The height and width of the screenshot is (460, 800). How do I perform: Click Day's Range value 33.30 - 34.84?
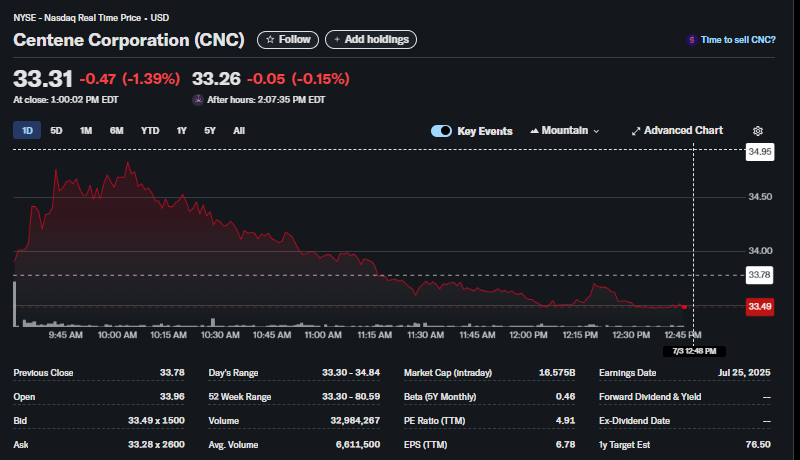[351, 373]
